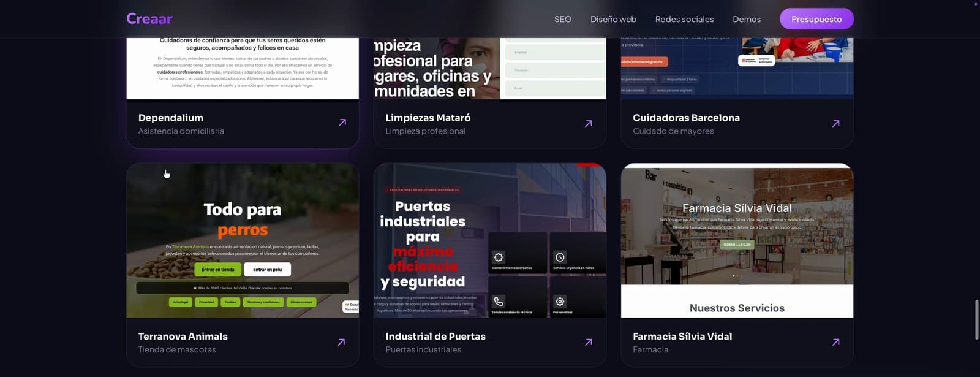Screen dimensions: 980x377
Task: Open the Limpiezas Mataró card arrow icon
Action: 589,123
